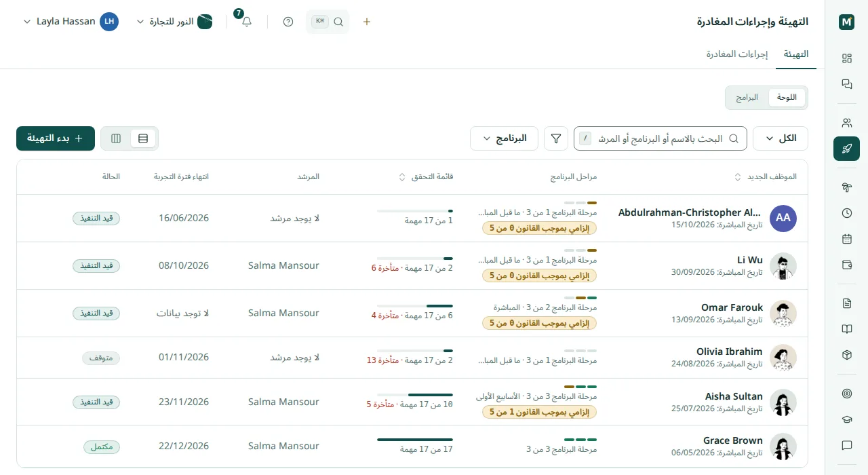Open the document icon in sidebar
This screenshot has height=475, width=868.
846,303
